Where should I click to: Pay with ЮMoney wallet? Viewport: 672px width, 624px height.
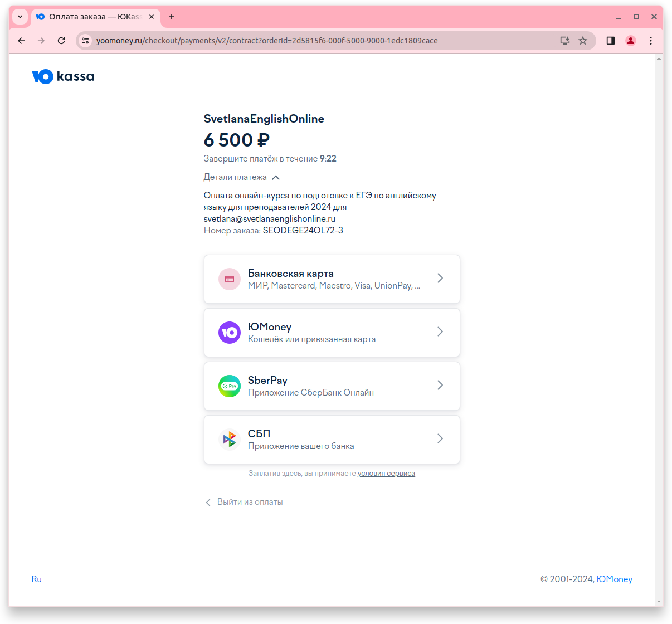coord(332,333)
